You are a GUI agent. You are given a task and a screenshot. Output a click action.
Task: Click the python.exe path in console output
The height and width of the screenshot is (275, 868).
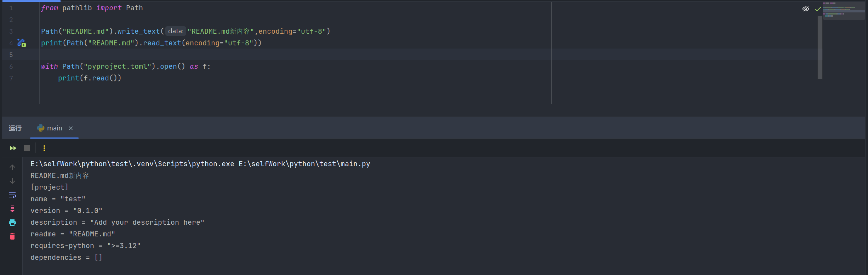coord(132,164)
